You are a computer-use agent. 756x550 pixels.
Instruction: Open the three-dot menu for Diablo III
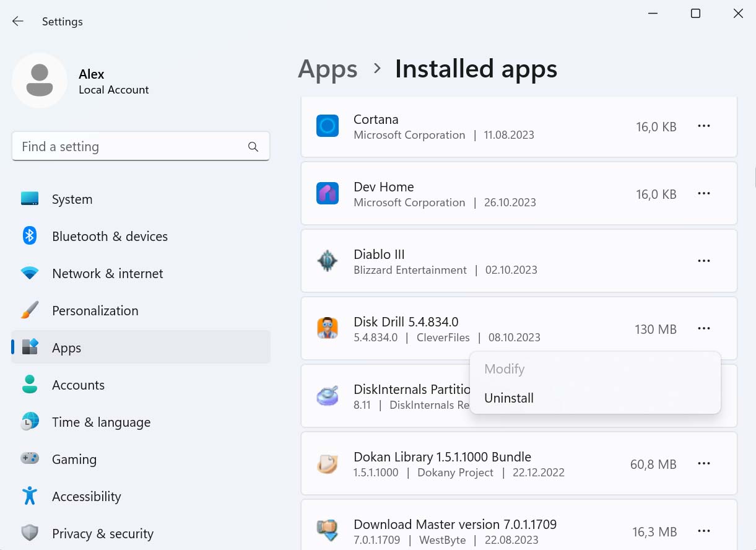704,261
